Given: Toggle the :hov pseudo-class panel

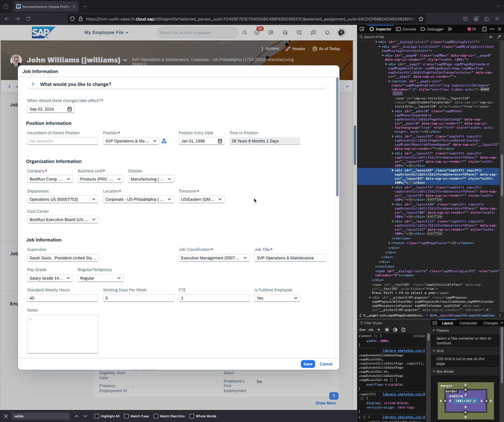Looking at the screenshot, I should [x=362, y=330].
